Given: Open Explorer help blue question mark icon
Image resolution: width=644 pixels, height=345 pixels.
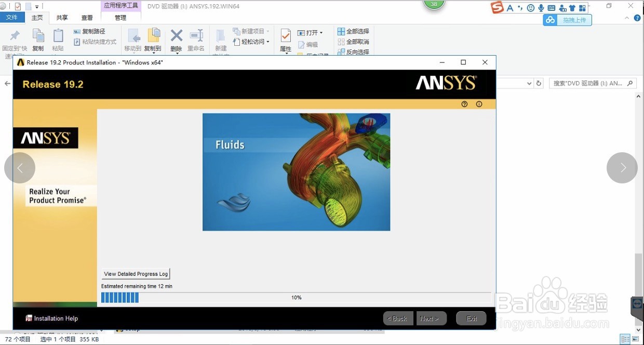Looking at the screenshot, I should (x=637, y=18).
